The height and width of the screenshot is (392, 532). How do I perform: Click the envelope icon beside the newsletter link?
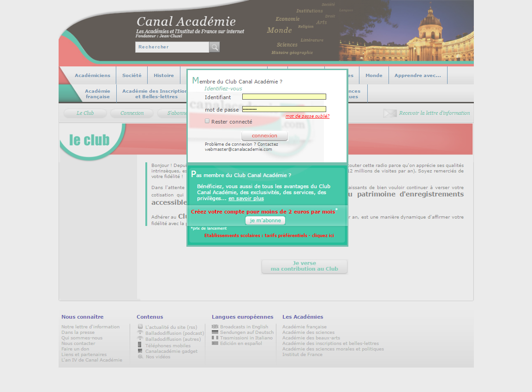390,113
